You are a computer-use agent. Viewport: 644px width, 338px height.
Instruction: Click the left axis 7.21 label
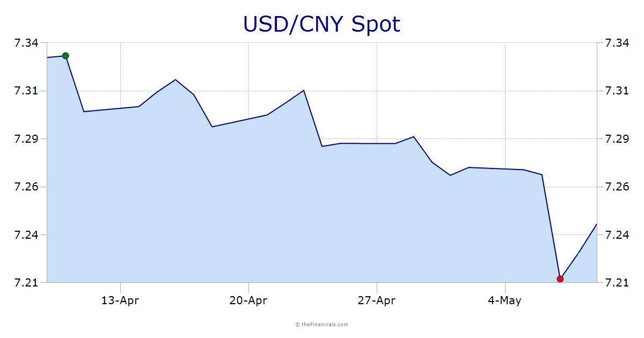tap(26, 283)
